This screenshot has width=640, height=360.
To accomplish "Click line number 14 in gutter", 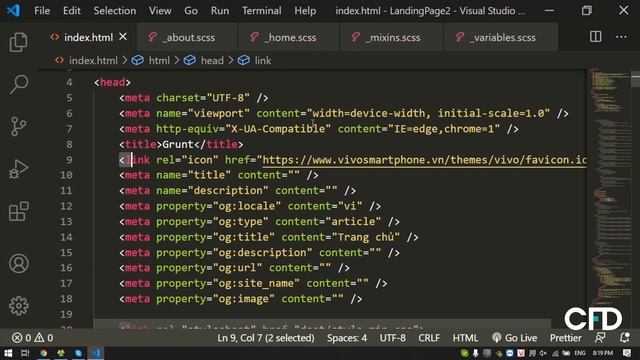I will (x=66, y=237).
